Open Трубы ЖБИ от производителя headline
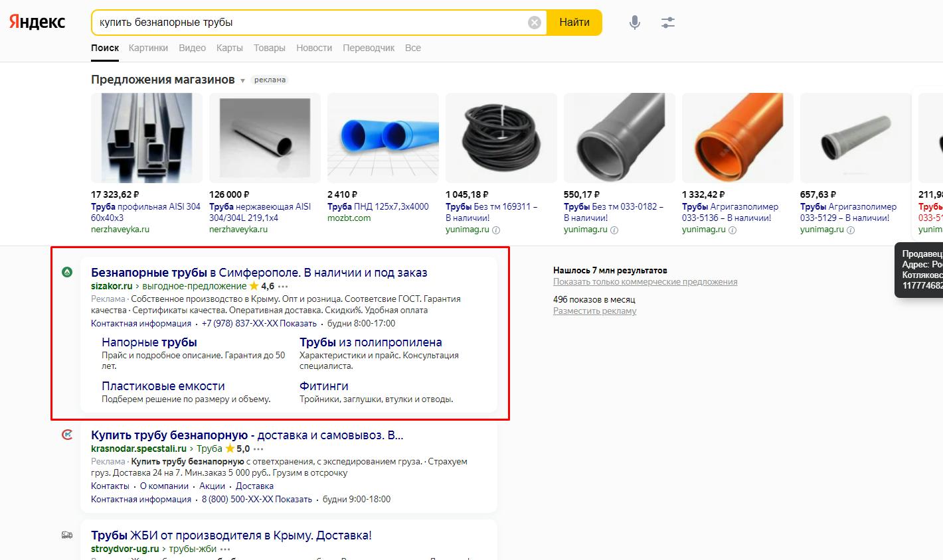The image size is (943, 560). (231, 535)
